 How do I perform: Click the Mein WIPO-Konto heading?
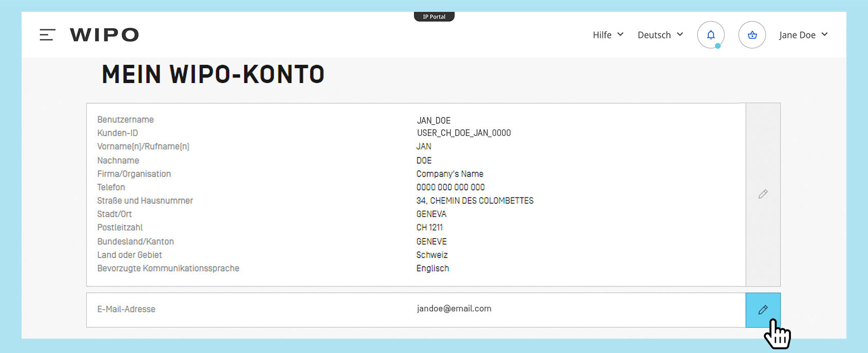coord(213,75)
